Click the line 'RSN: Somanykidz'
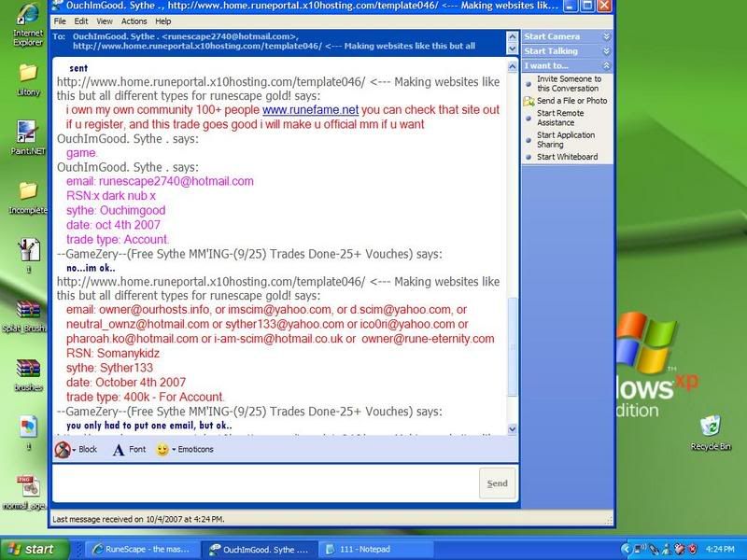747x560 pixels. click(x=113, y=354)
